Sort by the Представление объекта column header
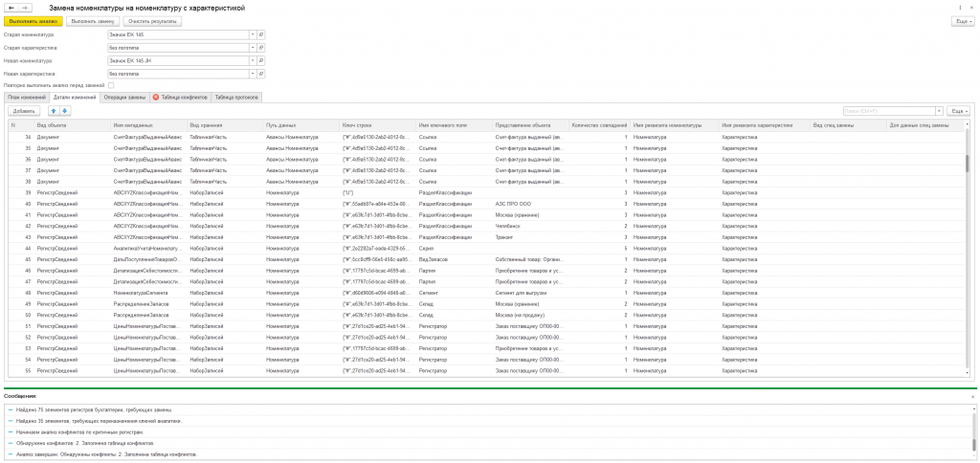 pyautogui.click(x=530, y=125)
